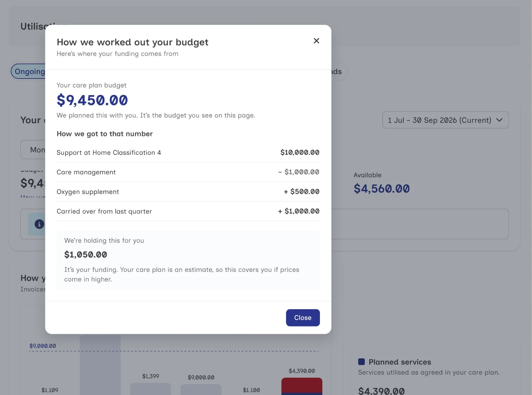Dismiss the budget dialog with the X icon
Screen dimensions: 532x395
pyautogui.click(x=316, y=41)
